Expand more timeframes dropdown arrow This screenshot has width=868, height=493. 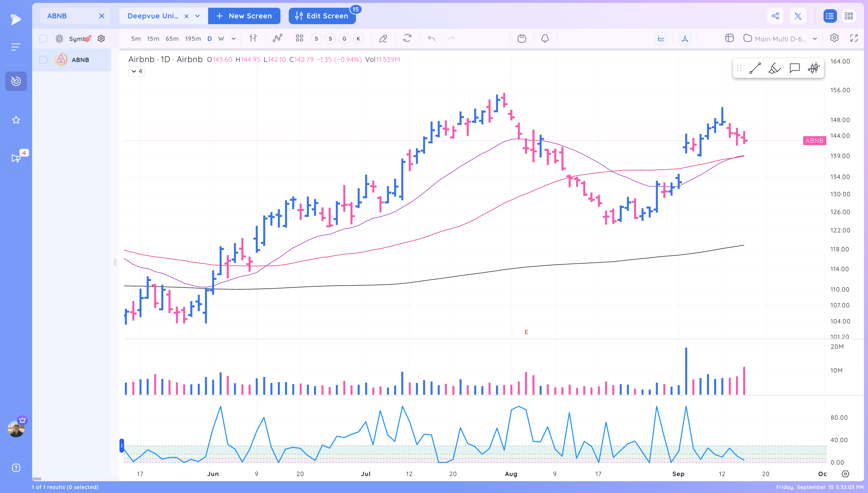tap(233, 38)
